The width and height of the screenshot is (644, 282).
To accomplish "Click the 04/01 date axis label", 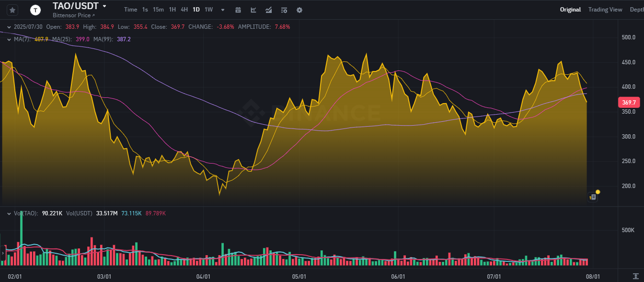I will click(x=204, y=277).
